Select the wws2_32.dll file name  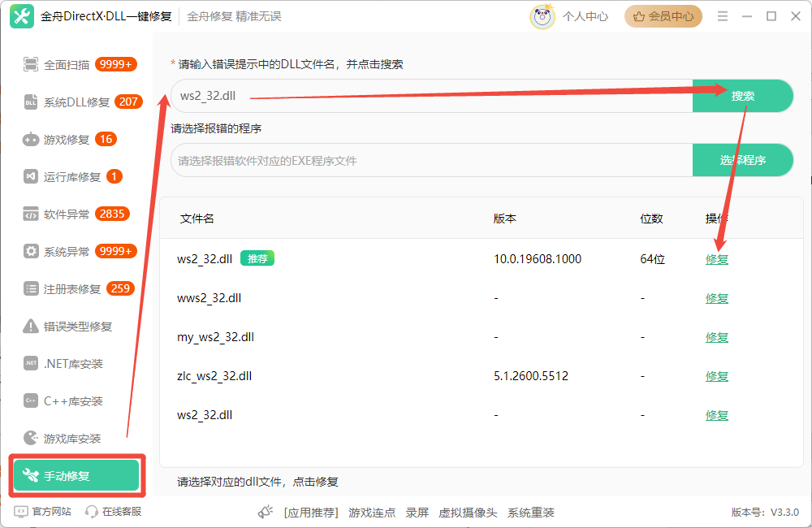209,298
